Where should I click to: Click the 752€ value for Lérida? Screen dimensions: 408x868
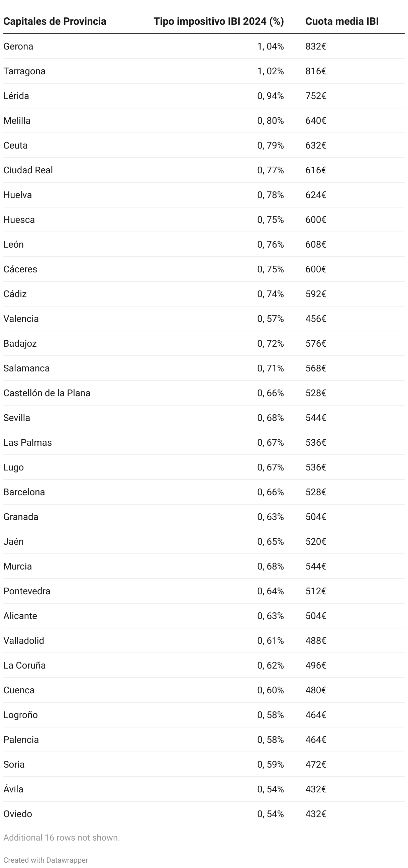(x=316, y=96)
